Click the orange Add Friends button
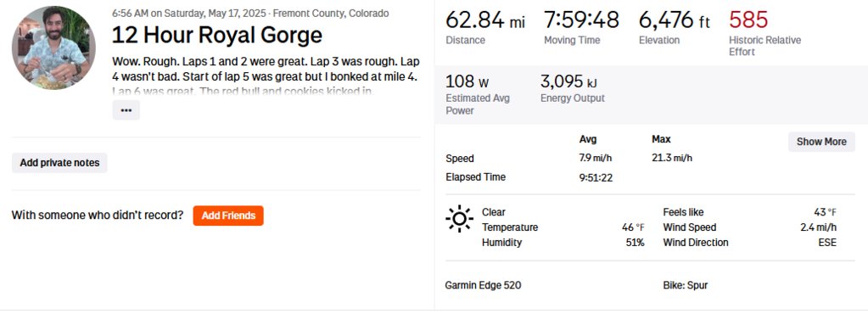The height and width of the screenshot is (314, 868). [228, 216]
